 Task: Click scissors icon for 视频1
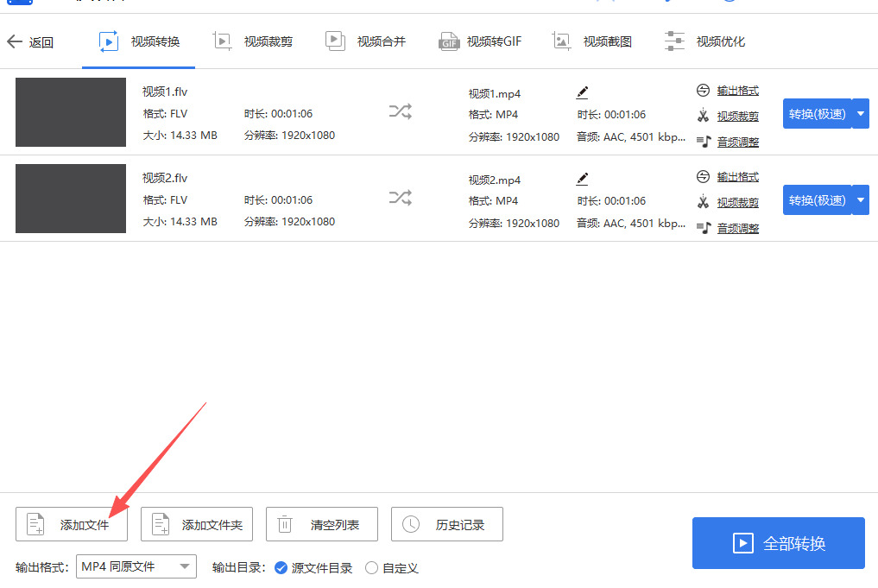pyautogui.click(x=704, y=116)
